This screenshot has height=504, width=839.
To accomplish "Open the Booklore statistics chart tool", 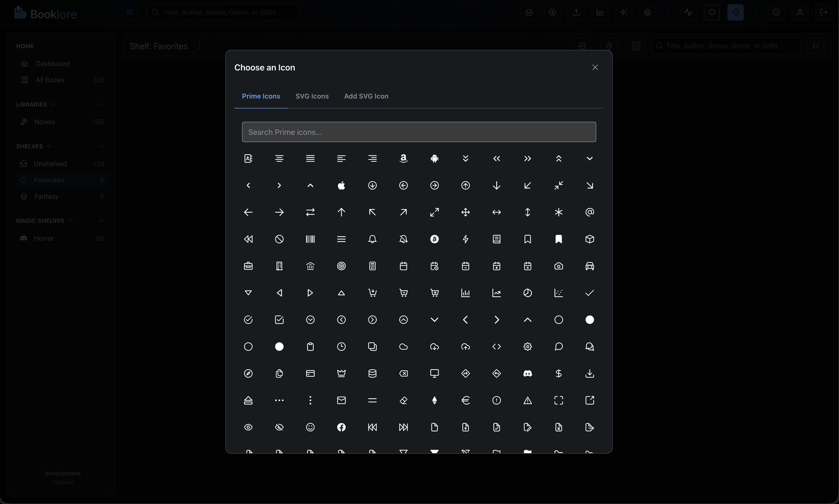I will (x=600, y=12).
